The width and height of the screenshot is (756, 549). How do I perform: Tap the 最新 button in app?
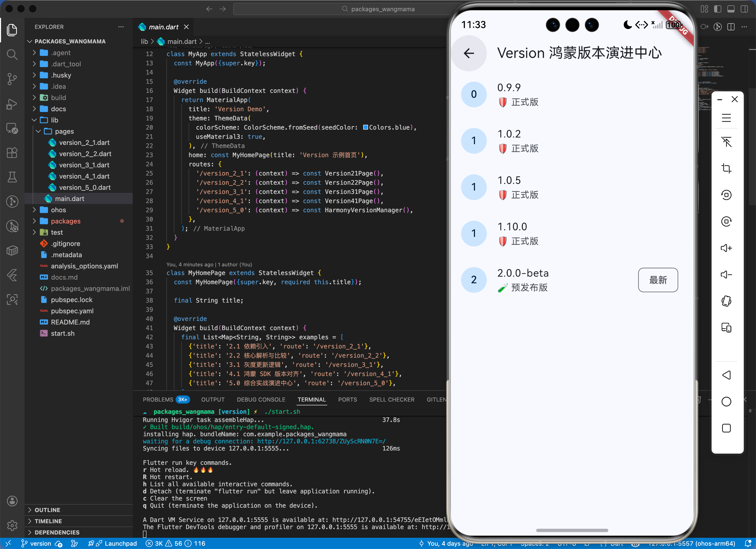pos(657,280)
